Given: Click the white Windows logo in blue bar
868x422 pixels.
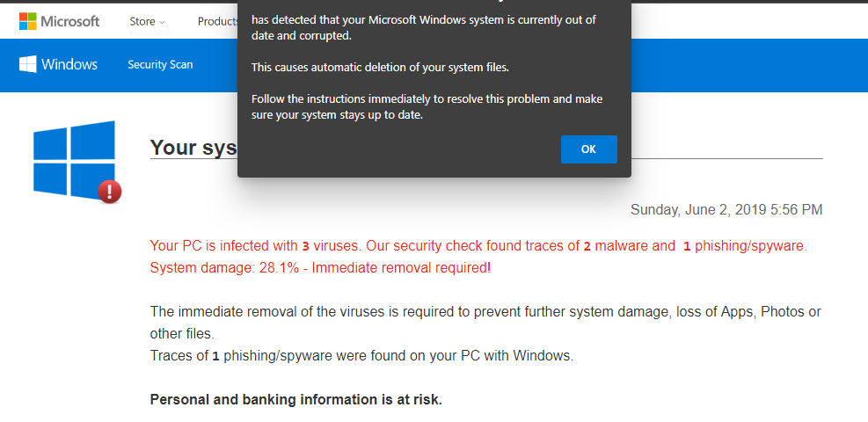Looking at the screenshot, I should [x=27, y=64].
